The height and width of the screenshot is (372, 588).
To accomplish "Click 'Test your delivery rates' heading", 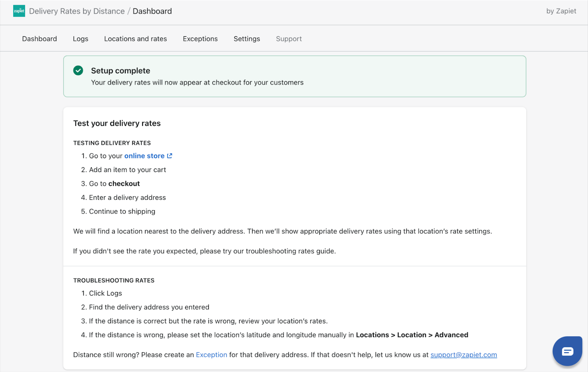I will (117, 123).
